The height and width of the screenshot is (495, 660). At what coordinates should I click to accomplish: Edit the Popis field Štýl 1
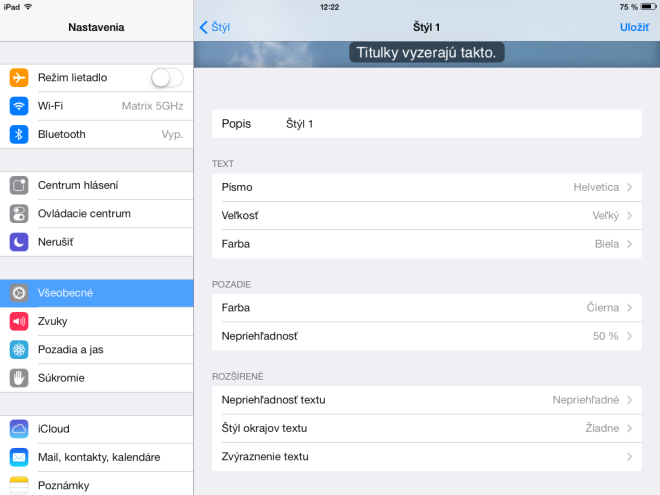[427, 124]
